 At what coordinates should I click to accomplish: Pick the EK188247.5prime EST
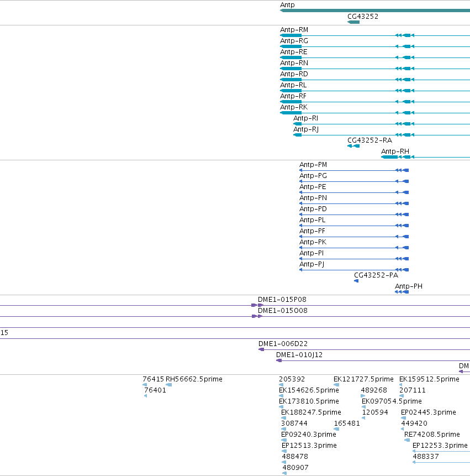tap(311, 412)
